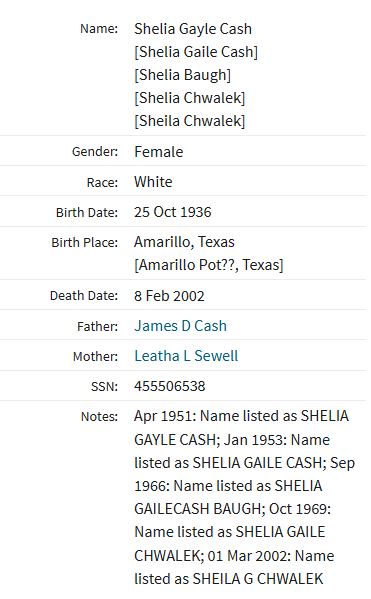The width and height of the screenshot is (371, 599).
Task: Open the Leatha L Sewell mother link
Action: 186,356
